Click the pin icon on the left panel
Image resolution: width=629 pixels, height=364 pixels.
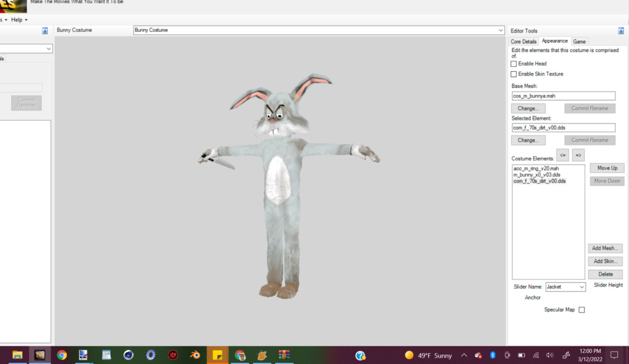[x=45, y=31]
